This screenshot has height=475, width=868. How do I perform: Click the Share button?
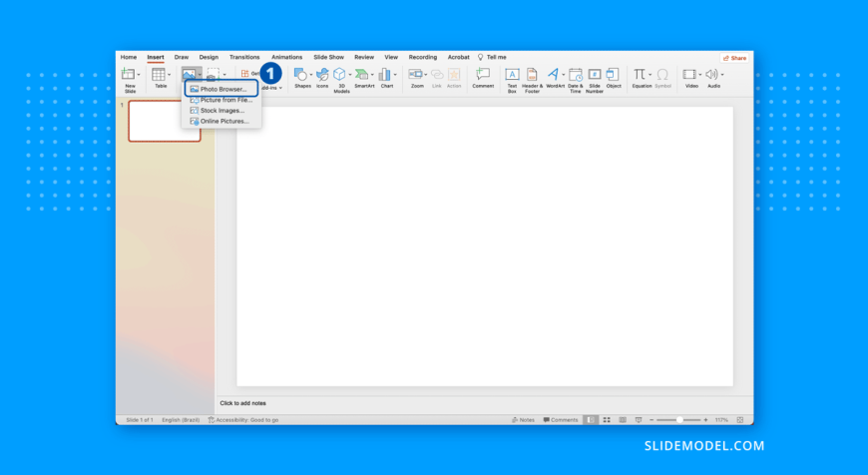(734, 58)
